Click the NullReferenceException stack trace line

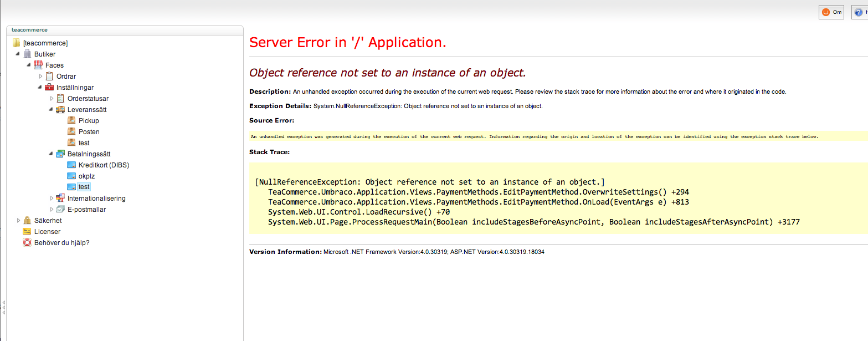430,182
